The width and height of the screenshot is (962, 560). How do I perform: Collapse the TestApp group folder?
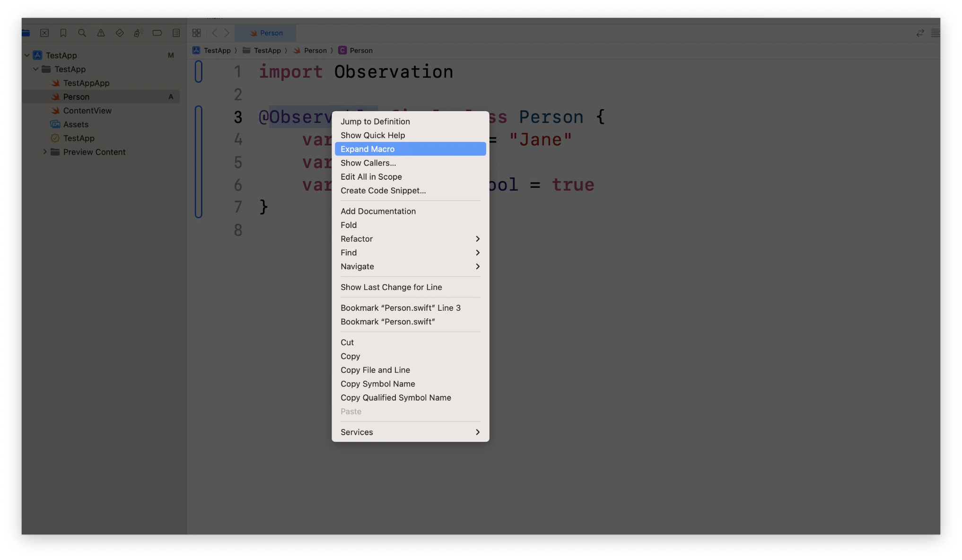coord(36,69)
